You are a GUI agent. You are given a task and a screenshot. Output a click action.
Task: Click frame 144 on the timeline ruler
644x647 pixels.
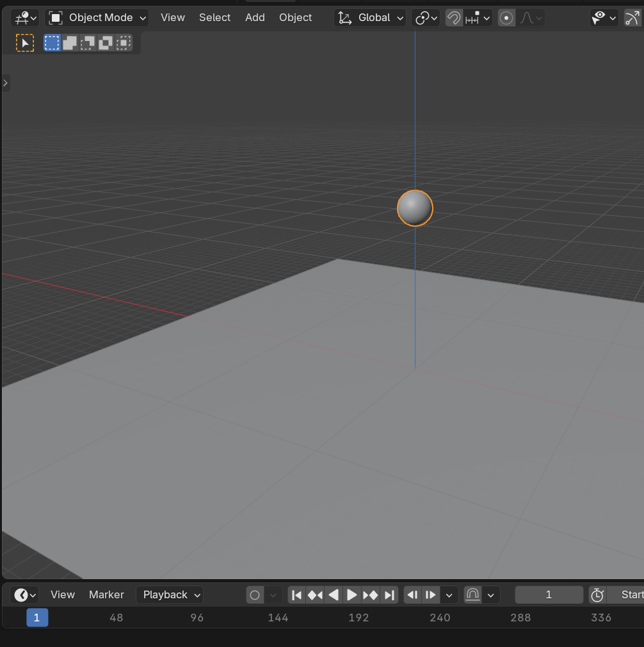tap(278, 618)
